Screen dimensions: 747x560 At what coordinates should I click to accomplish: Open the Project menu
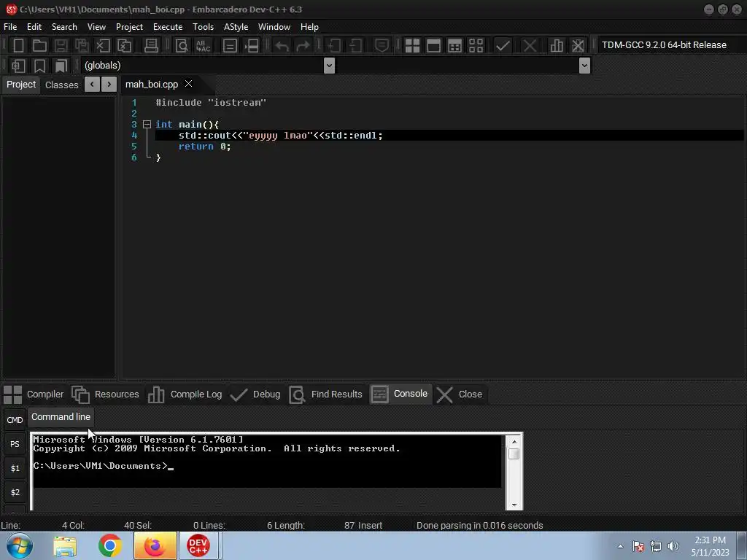point(129,27)
